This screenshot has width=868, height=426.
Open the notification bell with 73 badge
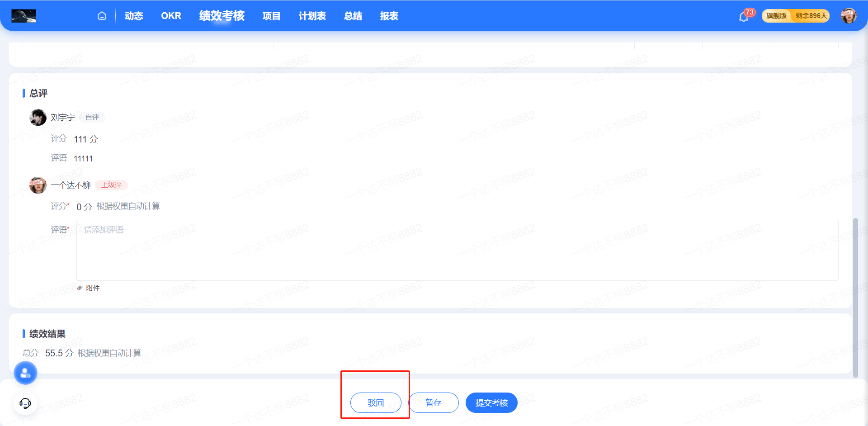(x=744, y=17)
